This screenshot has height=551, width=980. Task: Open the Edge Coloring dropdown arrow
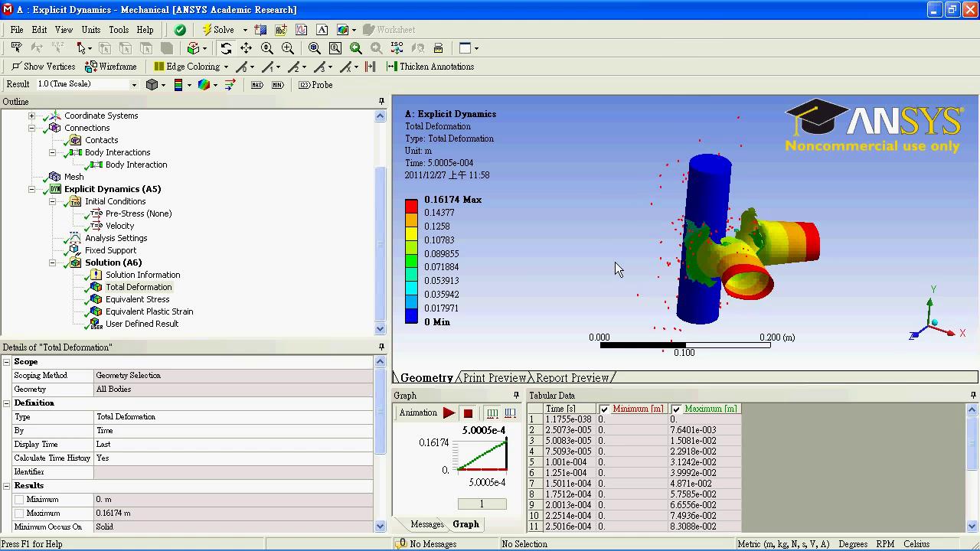tap(226, 67)
